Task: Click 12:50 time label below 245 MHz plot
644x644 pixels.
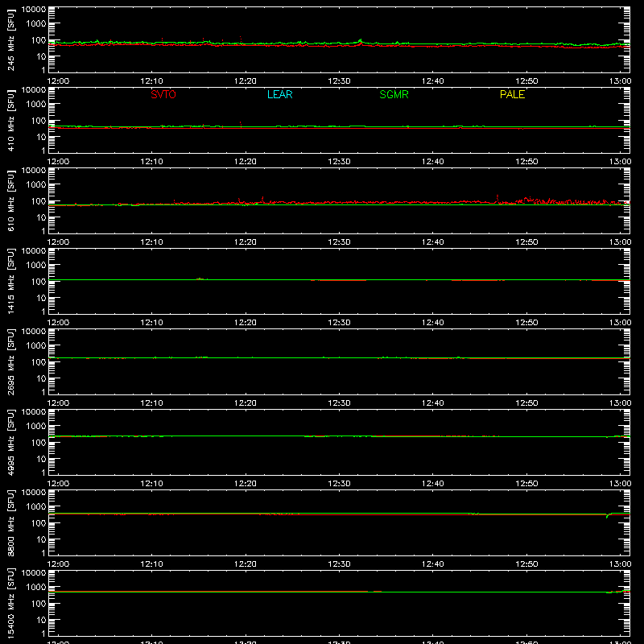Action: [526, 81]
